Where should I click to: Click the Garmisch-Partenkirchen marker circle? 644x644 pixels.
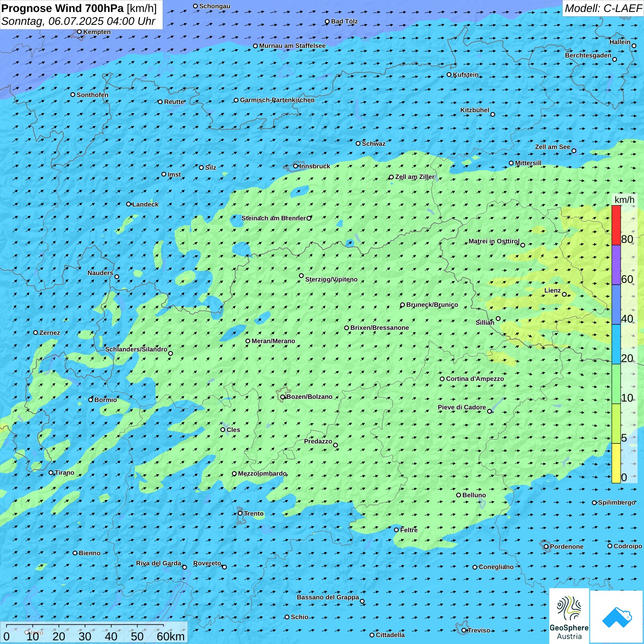[x=236, y=100]
